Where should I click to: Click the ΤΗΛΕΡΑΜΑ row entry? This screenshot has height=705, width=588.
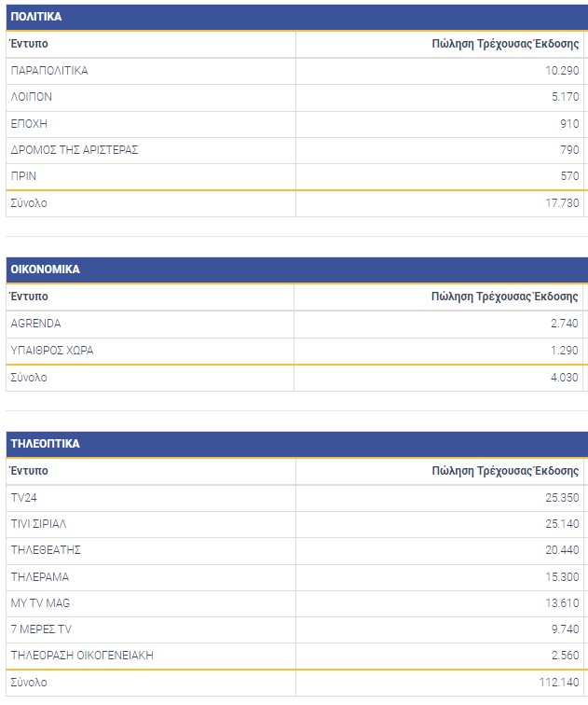[39, 577]
